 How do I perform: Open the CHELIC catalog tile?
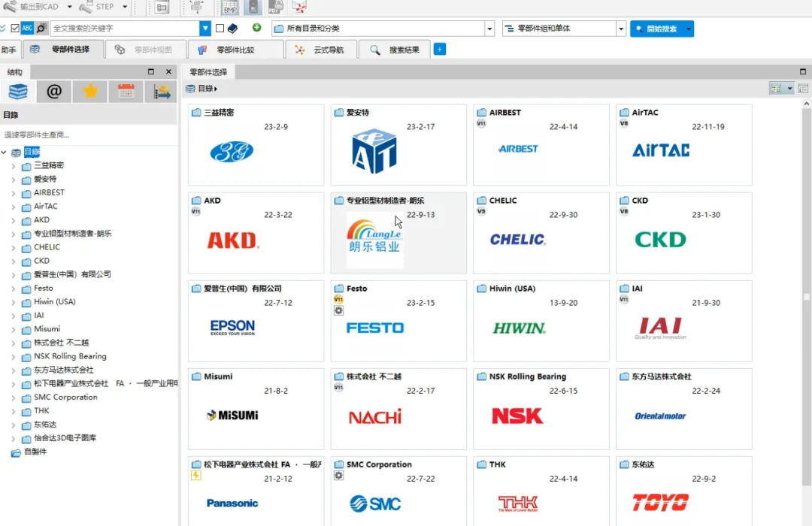(541, 233)
